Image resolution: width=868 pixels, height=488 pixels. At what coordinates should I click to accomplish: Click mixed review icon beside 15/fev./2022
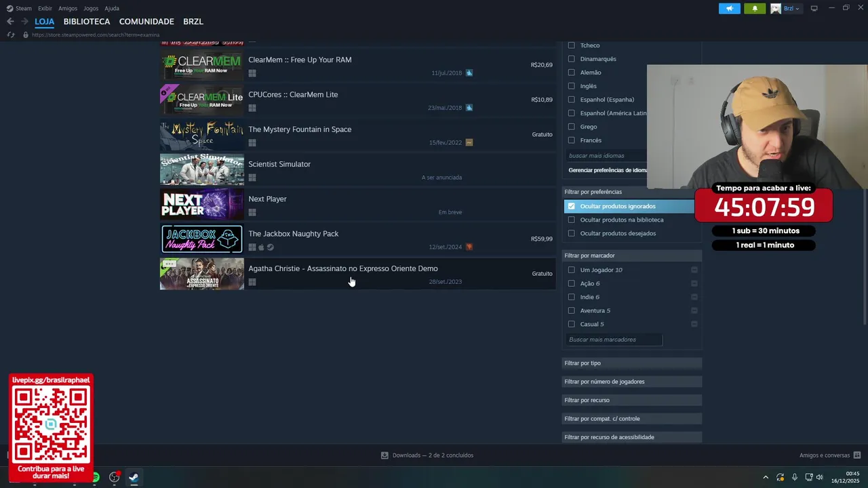tap(469, 142)
